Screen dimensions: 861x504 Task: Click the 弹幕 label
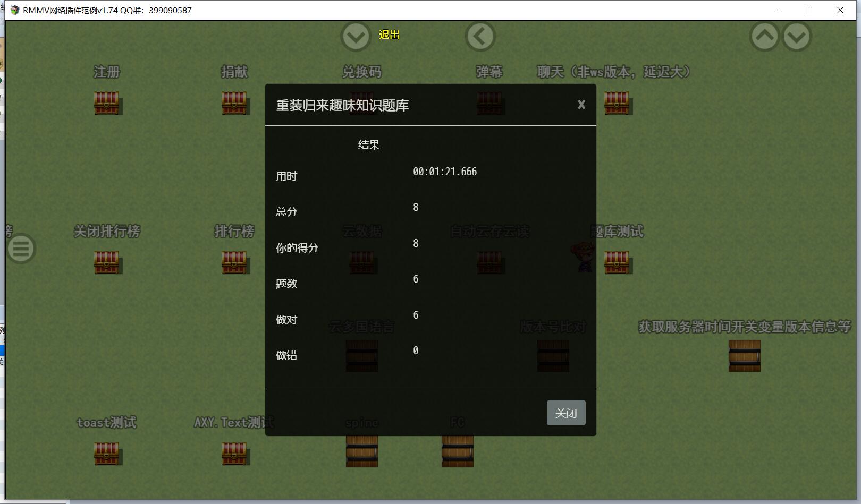(489, 72)
